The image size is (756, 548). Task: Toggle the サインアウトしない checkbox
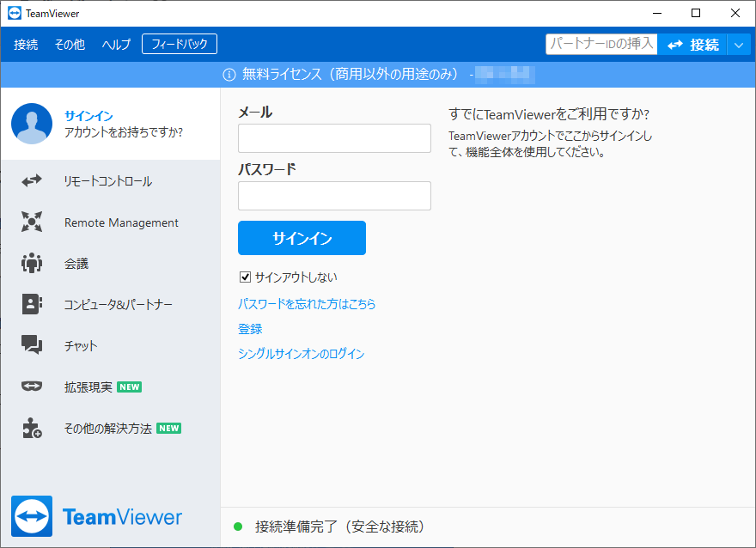point(245,277)
